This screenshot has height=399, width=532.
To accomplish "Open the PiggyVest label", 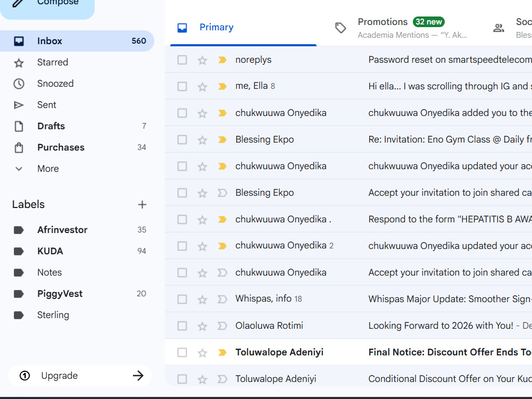I will tap(77, 294).
